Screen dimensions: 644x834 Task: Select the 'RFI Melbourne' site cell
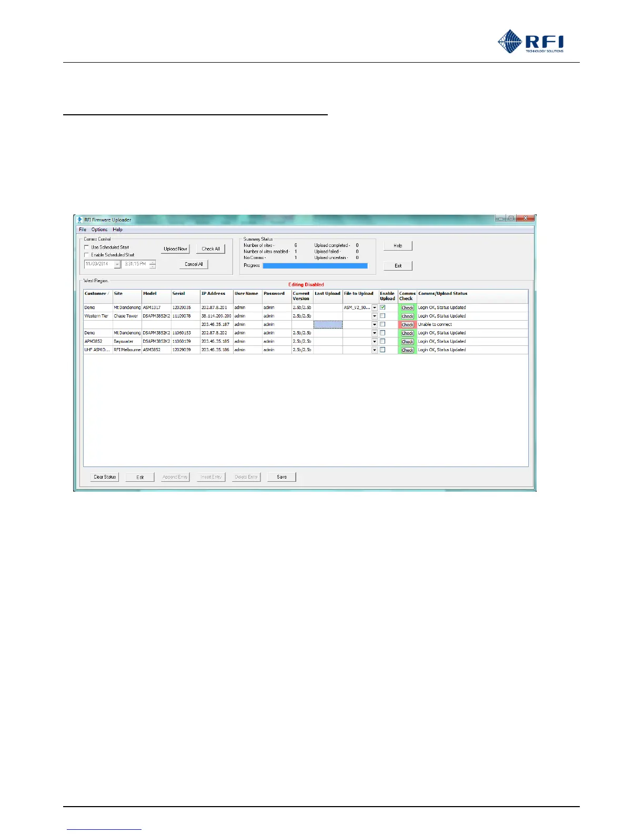127,350
